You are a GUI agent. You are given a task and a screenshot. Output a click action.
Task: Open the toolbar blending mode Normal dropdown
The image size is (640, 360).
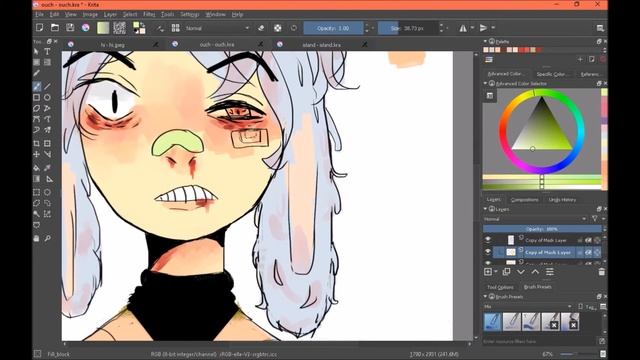pyautogui.click(x=217, y=28)
